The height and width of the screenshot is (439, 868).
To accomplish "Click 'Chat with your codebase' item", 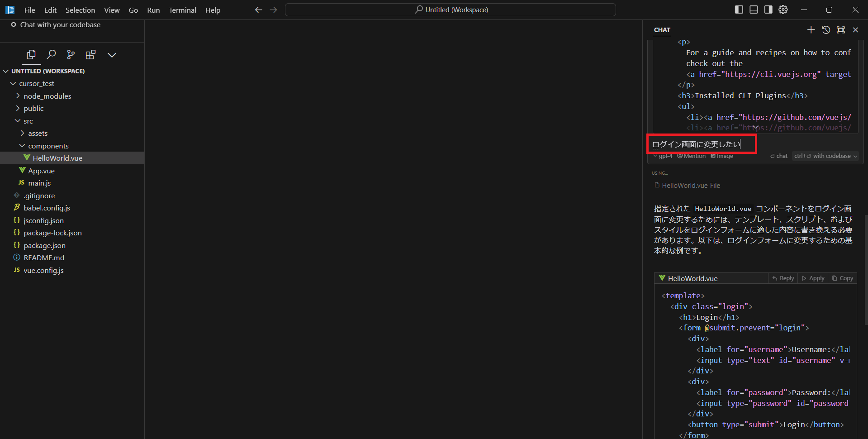I will point(60,25).
